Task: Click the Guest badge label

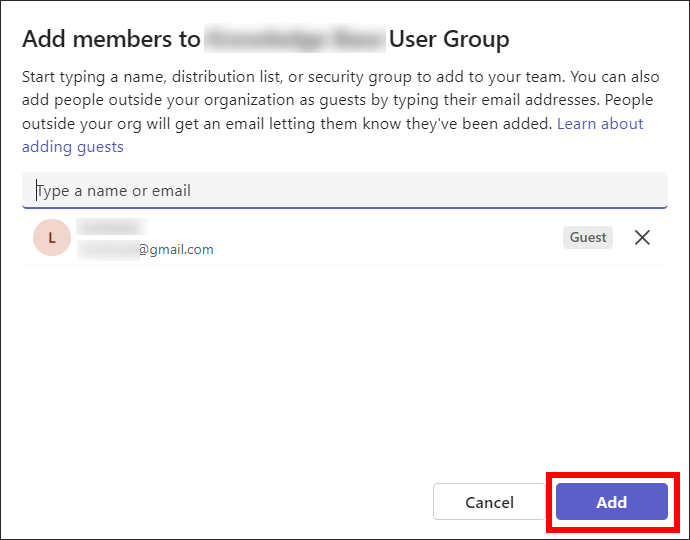Action: 588,238
